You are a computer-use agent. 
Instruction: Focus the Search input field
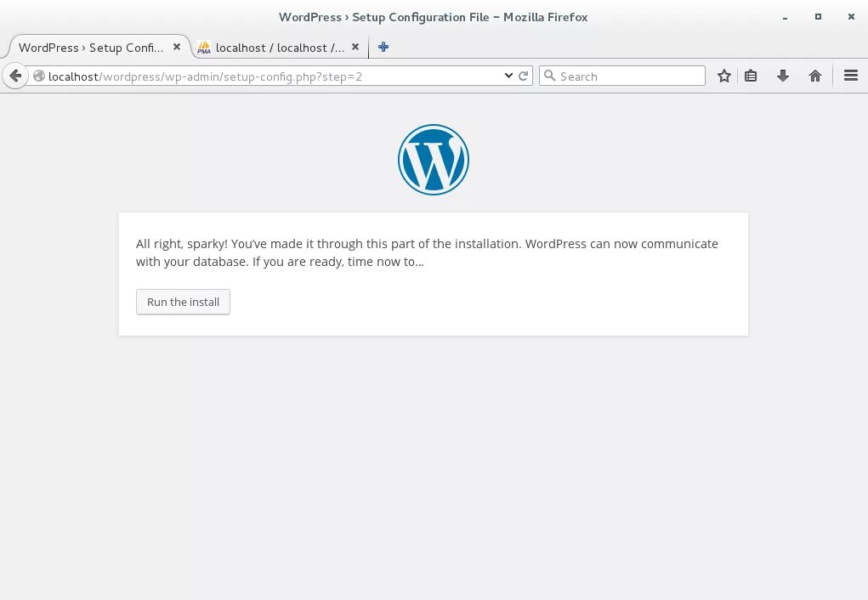point(622,76)
